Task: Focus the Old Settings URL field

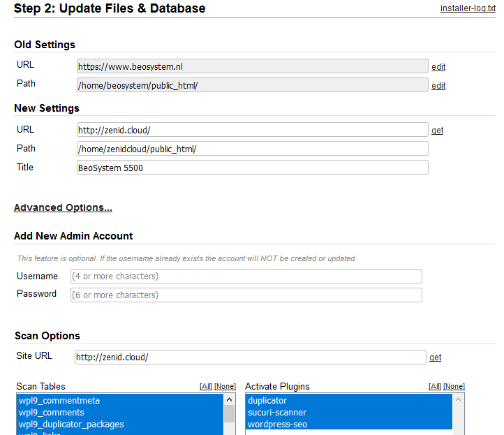Action: (x=252, y=66)
